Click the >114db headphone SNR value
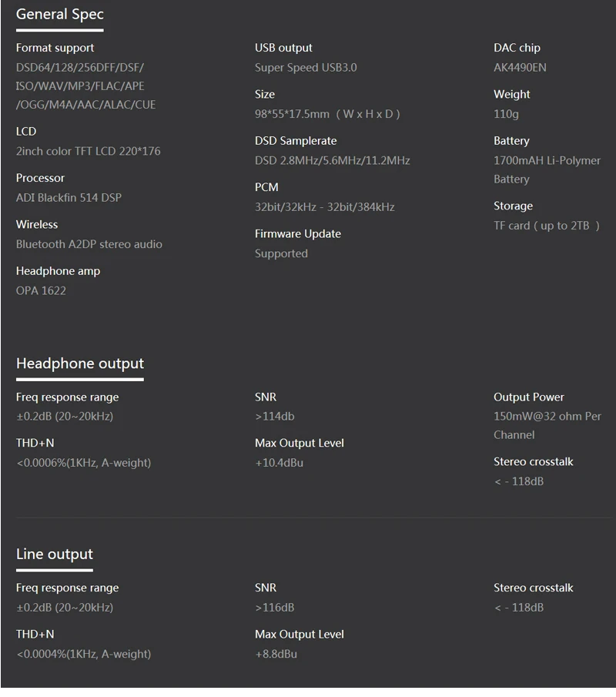The width and height of the screenshot is (616, 697). point(275,417)
